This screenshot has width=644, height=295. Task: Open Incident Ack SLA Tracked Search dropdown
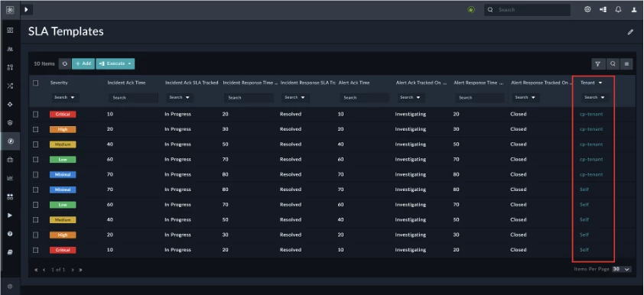click(180, 98)
